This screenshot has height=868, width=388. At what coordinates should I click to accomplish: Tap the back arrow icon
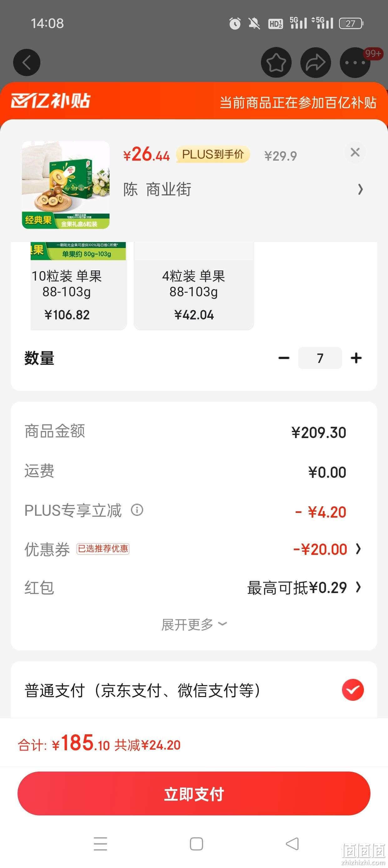(x=27, y=63)
